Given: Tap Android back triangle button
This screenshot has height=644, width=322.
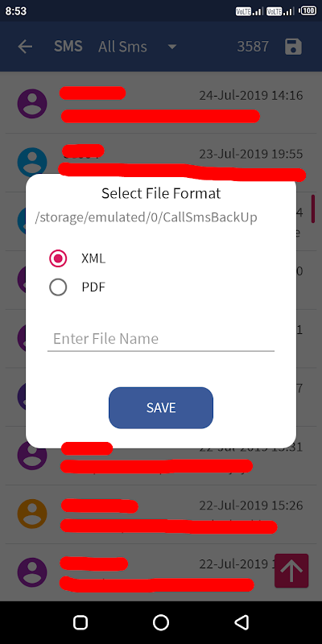Looking at the screenshot, I should coord(242,622).
